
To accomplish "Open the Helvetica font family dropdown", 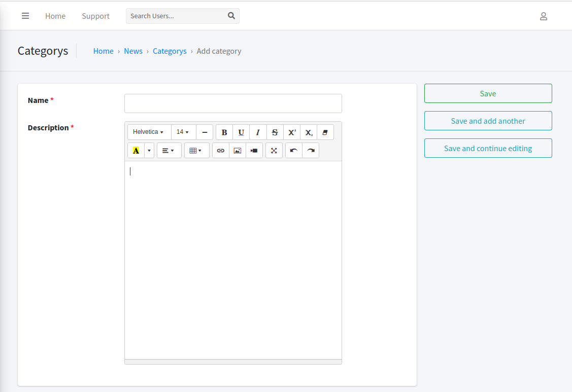I will [x=149, y=132].
